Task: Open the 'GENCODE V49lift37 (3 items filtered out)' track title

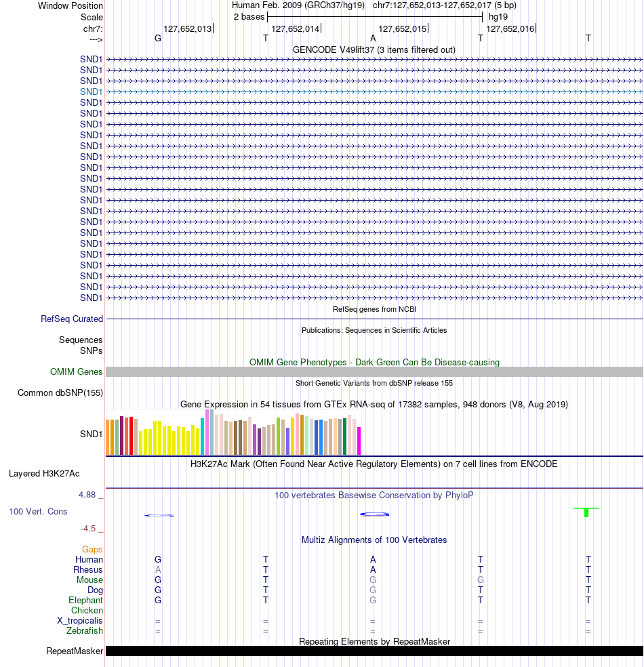Action: (374, 49)
